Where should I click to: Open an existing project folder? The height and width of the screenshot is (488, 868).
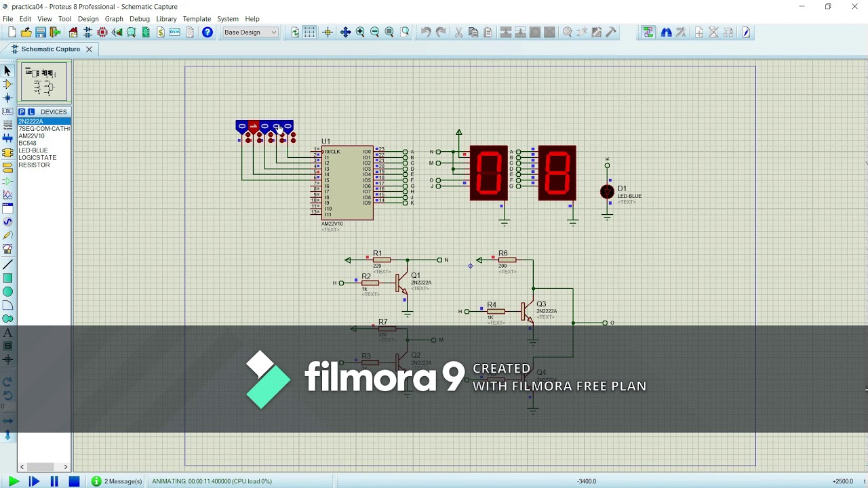(26, 33)
